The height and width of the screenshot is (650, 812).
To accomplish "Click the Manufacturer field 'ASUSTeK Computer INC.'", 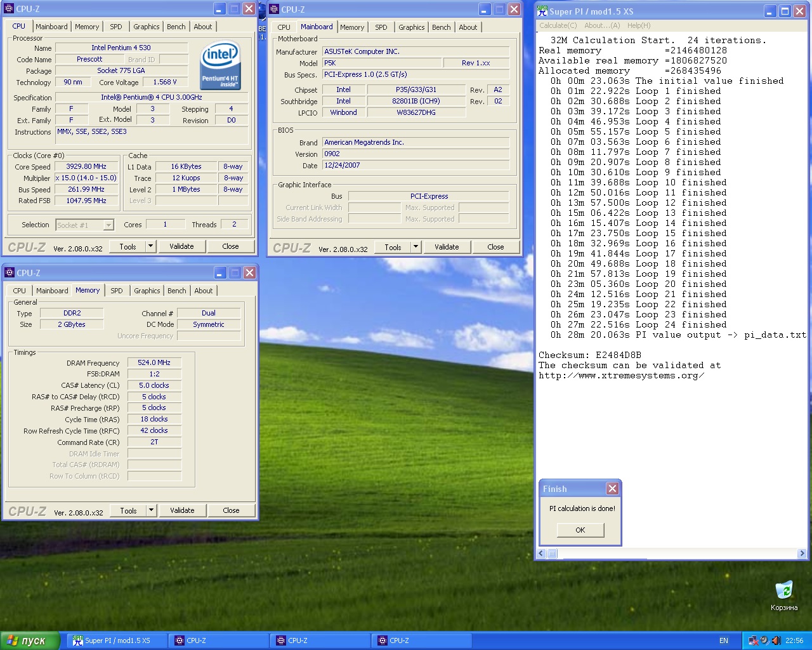I will tap(416, 51).
